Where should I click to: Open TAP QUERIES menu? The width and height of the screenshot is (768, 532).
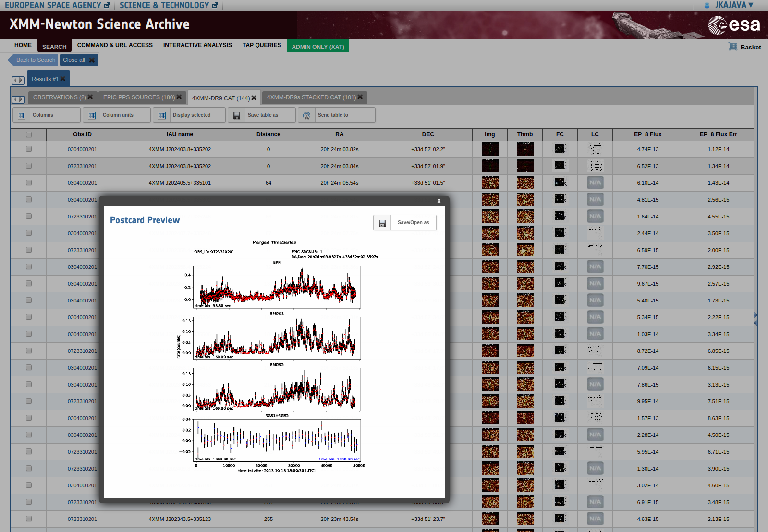tap(262, 45)
